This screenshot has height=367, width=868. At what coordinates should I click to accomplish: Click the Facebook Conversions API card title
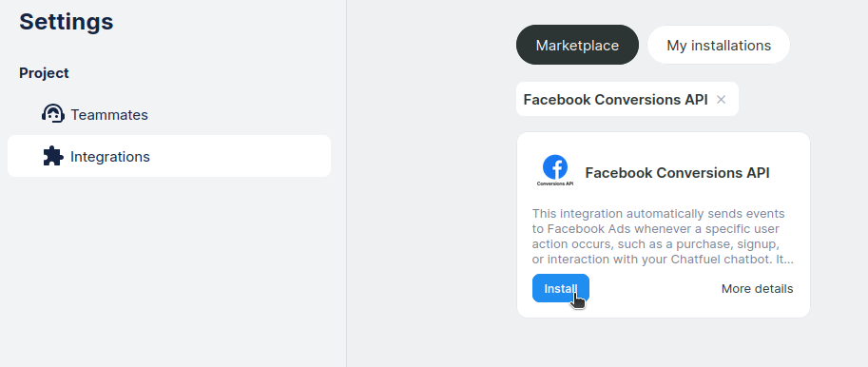(677, 173)
